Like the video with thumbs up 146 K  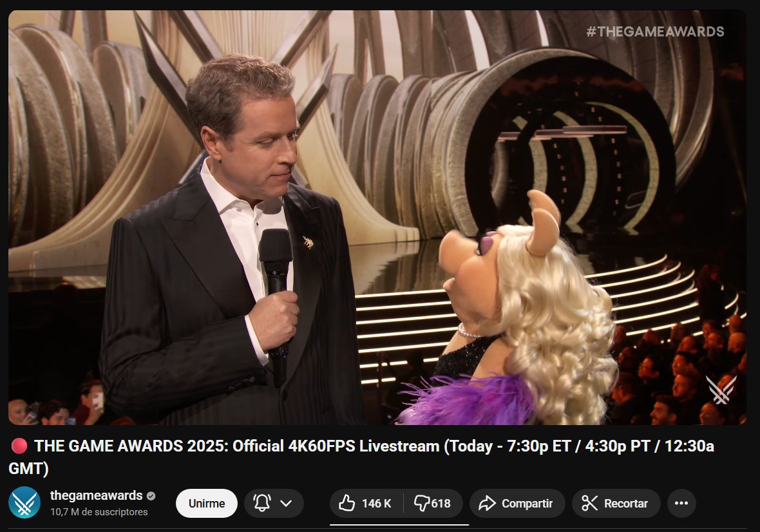pos(366,504)
